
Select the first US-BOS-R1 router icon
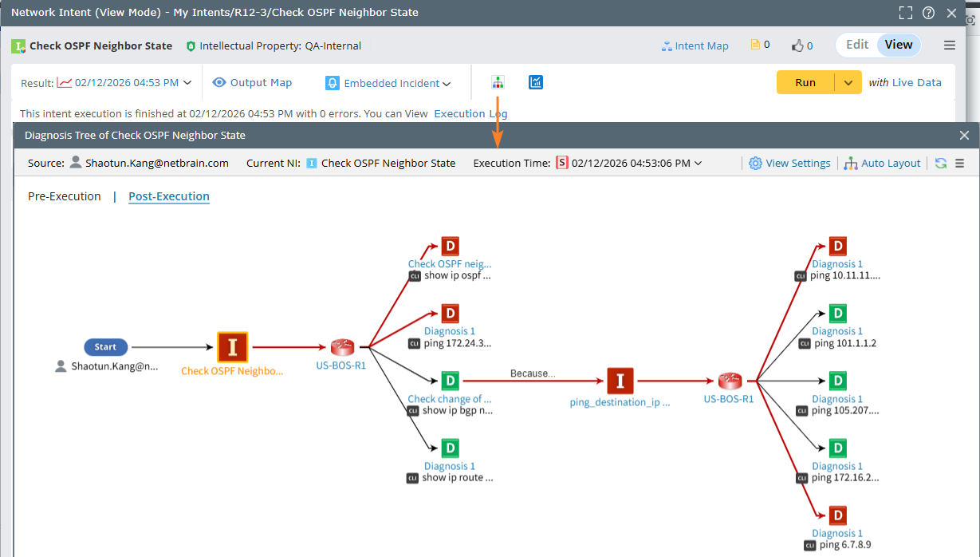tap(343, 347)
